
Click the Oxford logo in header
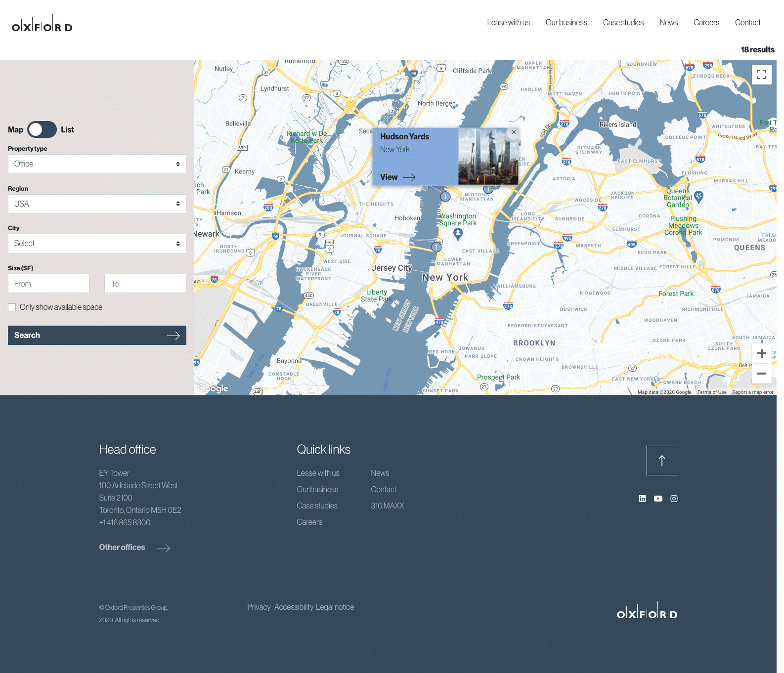(x=42, y=23)
